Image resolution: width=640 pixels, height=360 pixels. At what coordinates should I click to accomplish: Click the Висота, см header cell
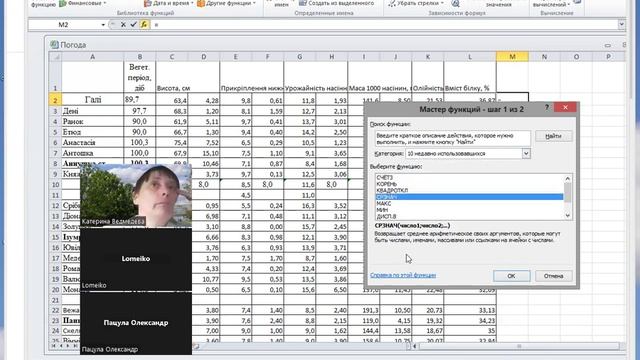172,77
